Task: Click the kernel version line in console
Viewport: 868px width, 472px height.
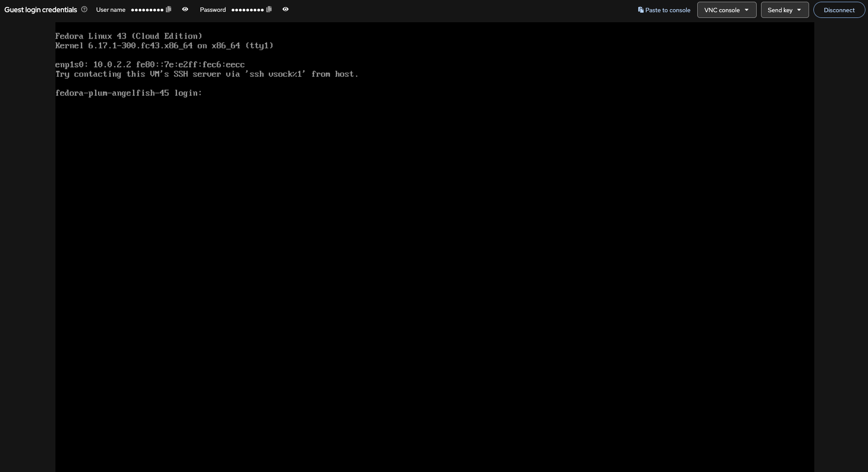Action: [x=164, y=46]
